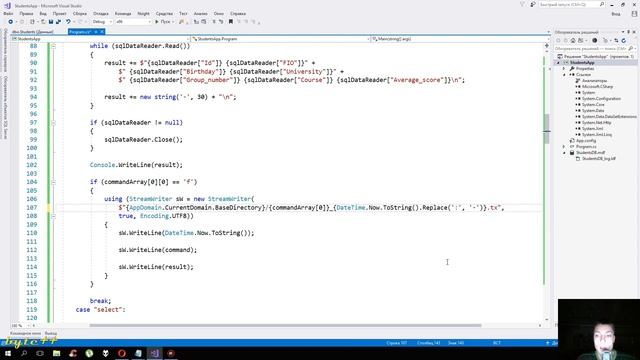Open the Средства menu
Image resolution: width=640 pixels, height=360 pixels.
click(x=164, y=13)
